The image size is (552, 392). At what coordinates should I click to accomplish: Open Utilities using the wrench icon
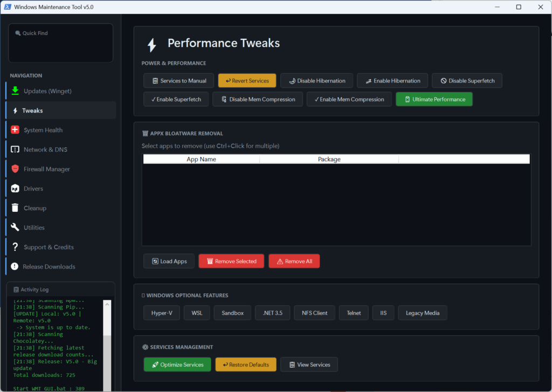(x=14, y=227)
